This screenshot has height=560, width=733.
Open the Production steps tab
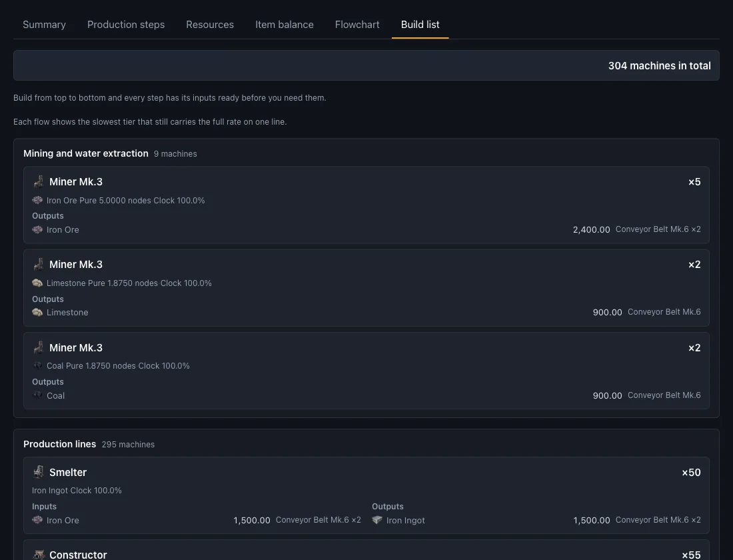(x=126, y=24)
